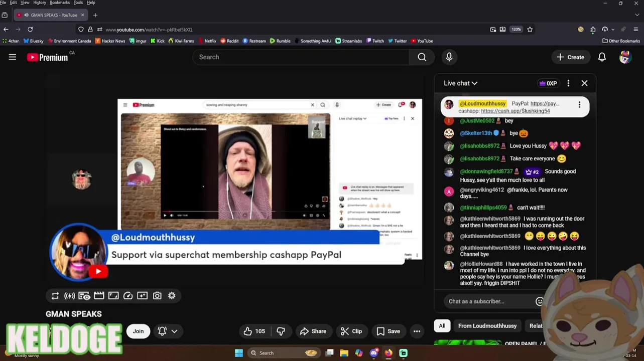644x361 pixels.
Task: Open File Explorer from the taskbar
Action: (344, 353)
